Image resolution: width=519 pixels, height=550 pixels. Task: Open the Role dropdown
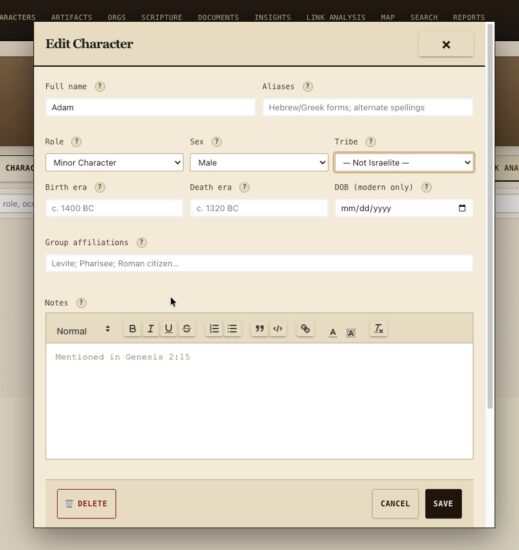click(114, 163)
